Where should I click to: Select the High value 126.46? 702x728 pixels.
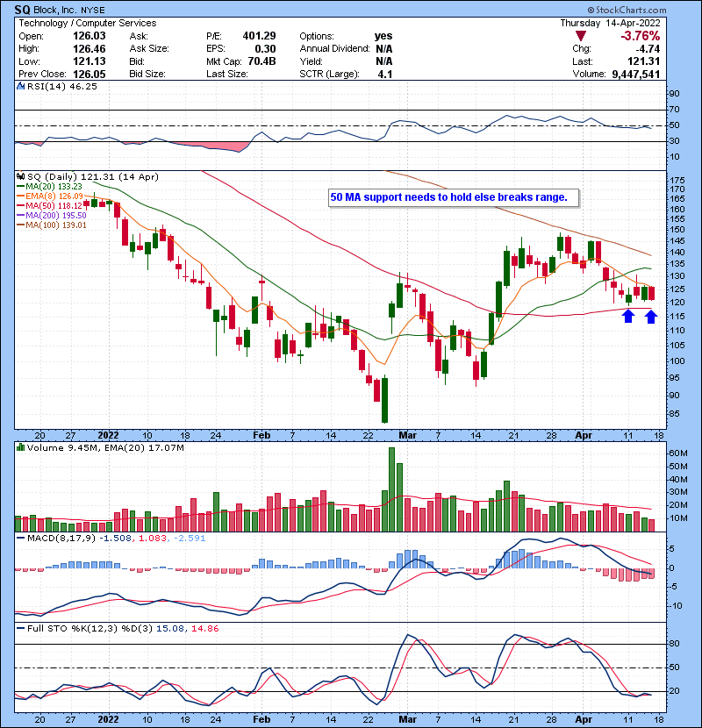click(90, 49)
